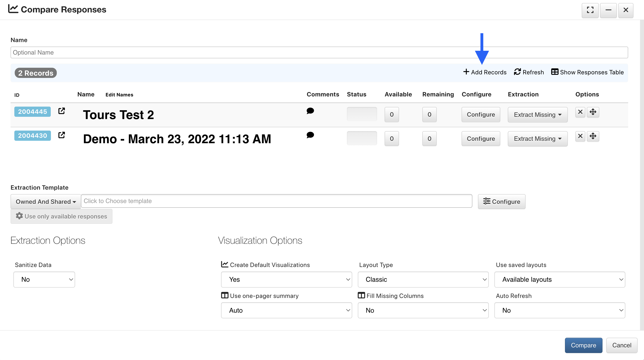Click the sliders icon on template Configure button
The height and width of the screenshot is (360, 644).
point(486,201)
